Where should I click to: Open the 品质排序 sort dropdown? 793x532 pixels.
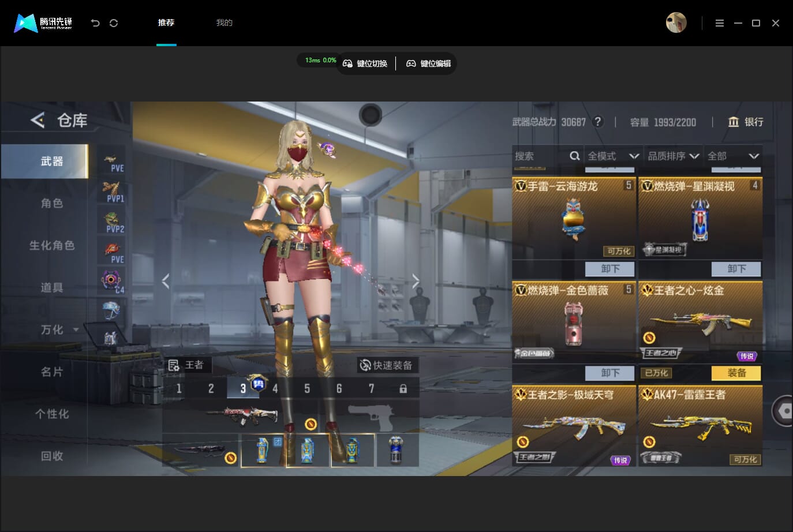pyautogui.click(x=674, y=156)
